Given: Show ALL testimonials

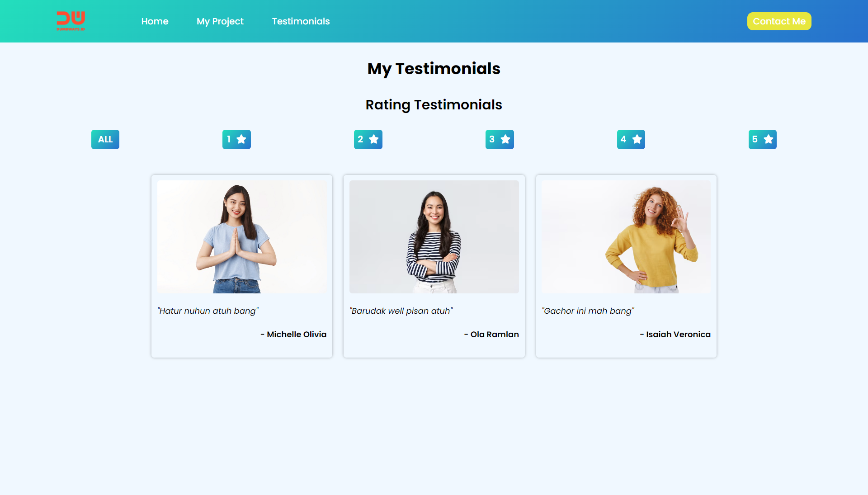Looking at the screenshot, I should tap(105, 139).
